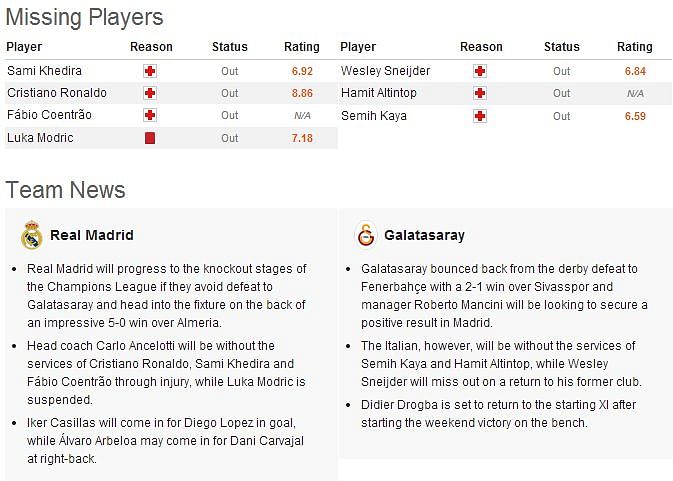Viewport: 673px width, 481px height.
Task: Open Semih Kaya's player link
Action: pyautogui.click(x=374, y=116)
